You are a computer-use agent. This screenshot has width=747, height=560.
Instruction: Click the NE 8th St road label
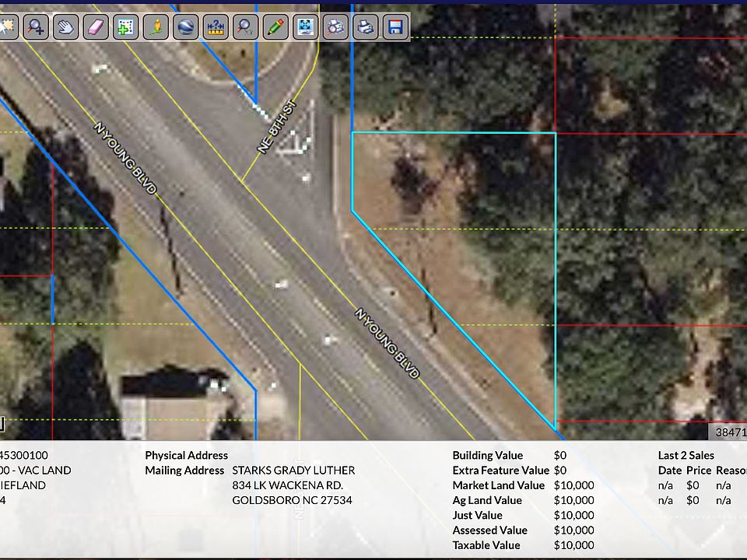click(277, 127)
